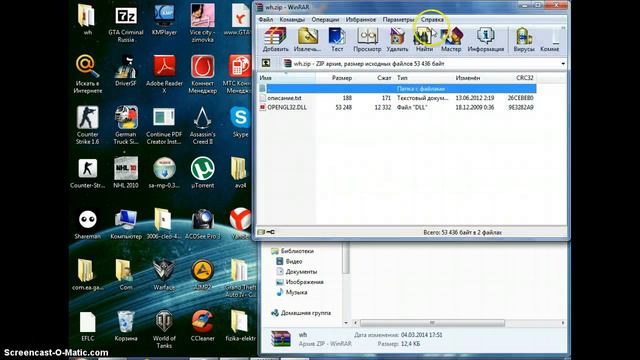Screen dimensions: 640x360
Task: Select the DriverSF desktop icon
Action: click(126, 71)
